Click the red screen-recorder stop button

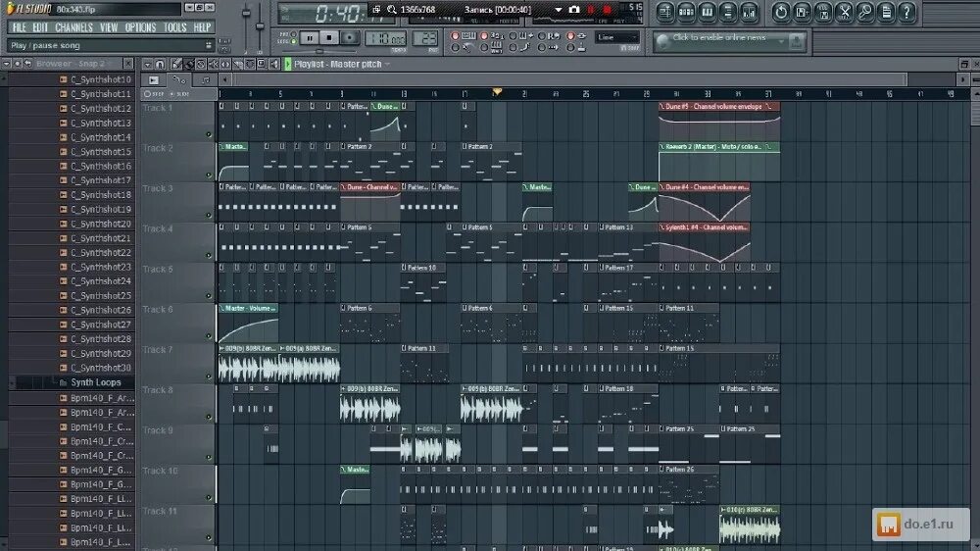tap(607, 10)
